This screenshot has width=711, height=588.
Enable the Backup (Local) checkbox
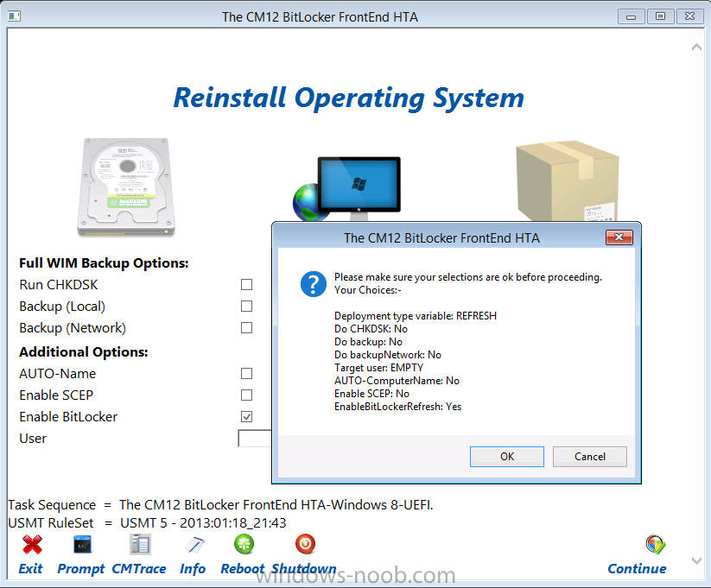tap(247, 306)
